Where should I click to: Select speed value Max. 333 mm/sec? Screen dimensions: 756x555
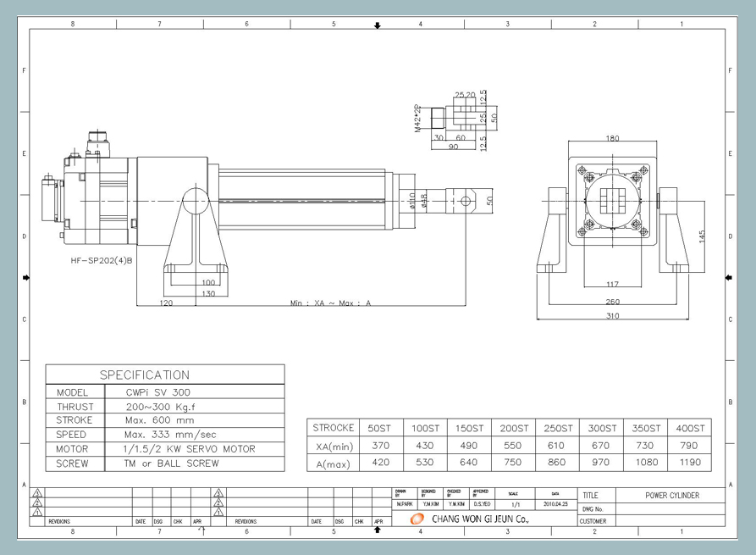coord(170,435)
